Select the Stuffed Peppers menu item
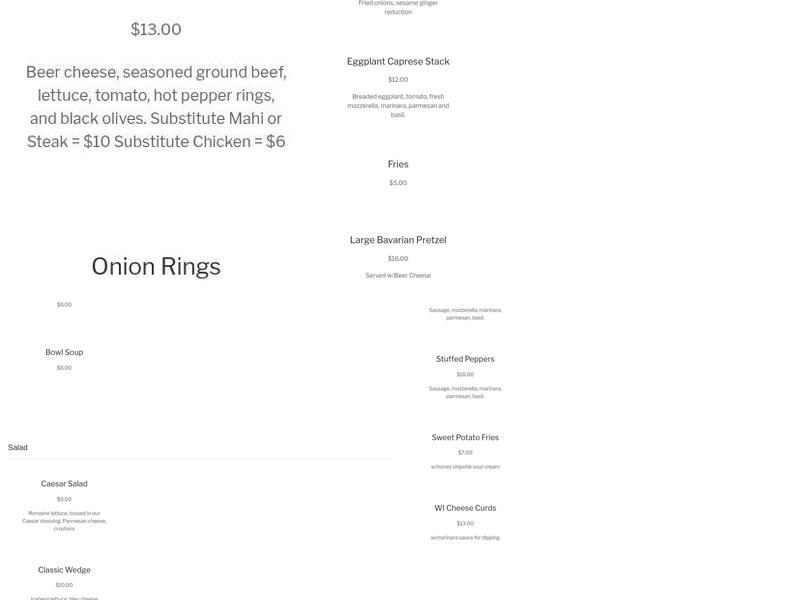The width and height of the screenshot is (800, 600). [465, 359]
